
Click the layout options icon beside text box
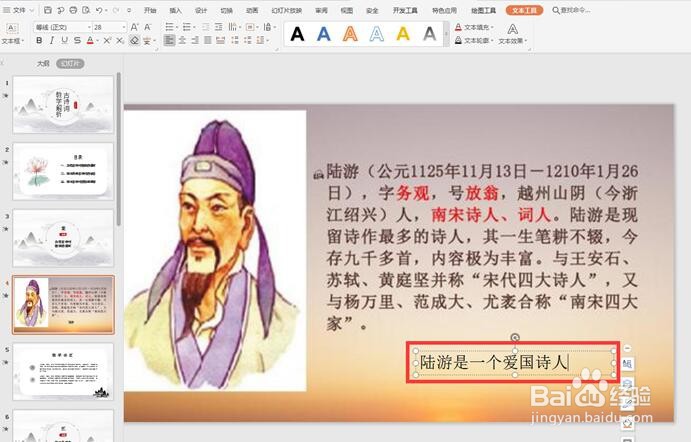(x=627, y=364)
